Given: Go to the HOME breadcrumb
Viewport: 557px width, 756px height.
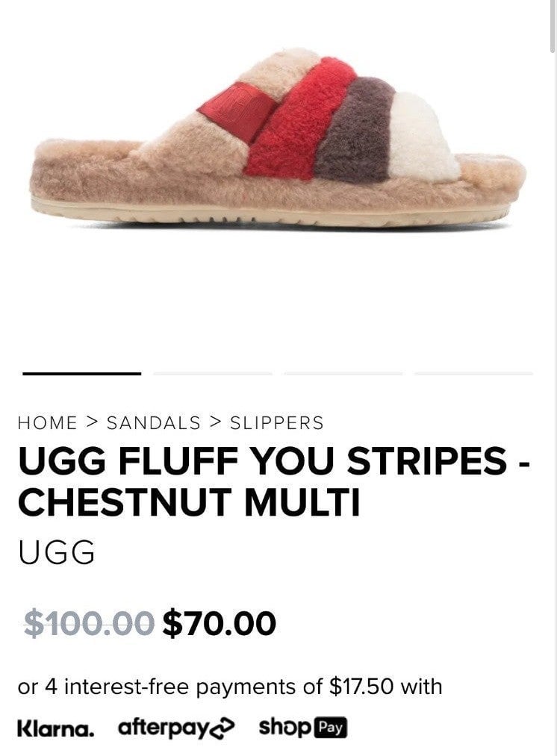Looking at the screenshot, I should point(47,423).
